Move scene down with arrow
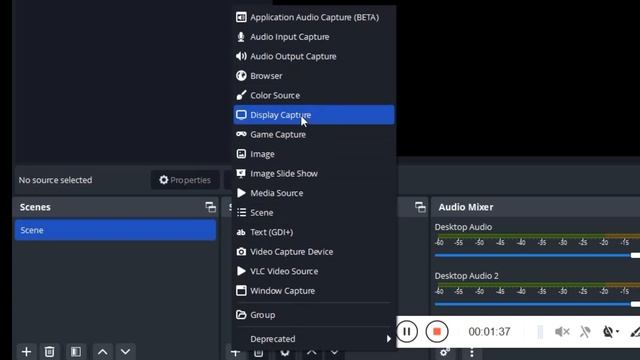Image resolution: width=640 pixels, height=360 pixels. coord(125,351)
